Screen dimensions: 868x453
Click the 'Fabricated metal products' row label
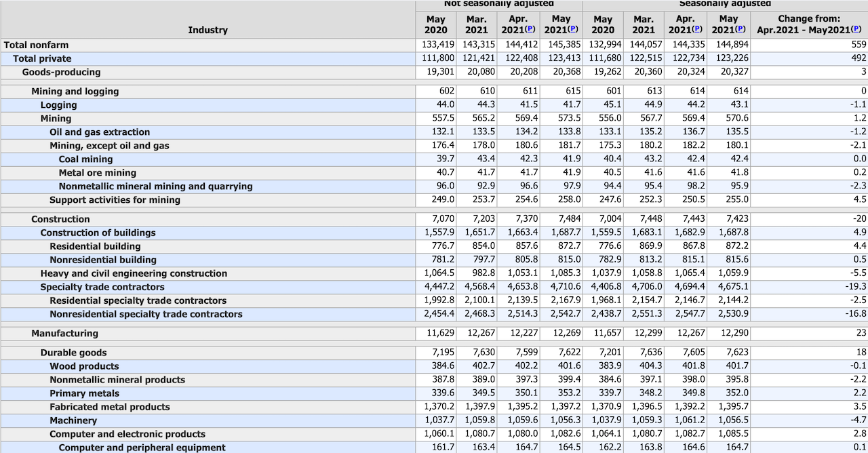[x=110, y=407]
